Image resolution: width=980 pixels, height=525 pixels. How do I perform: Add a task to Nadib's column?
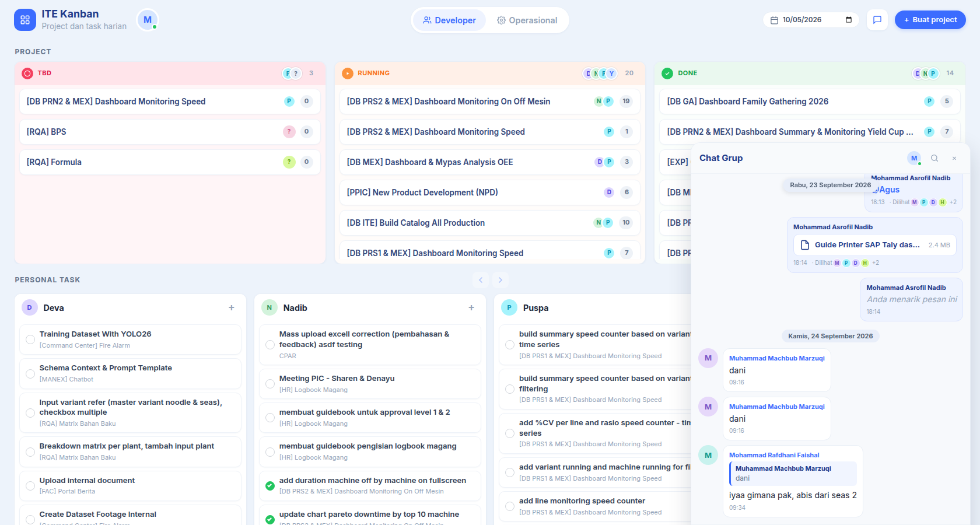point(471,307)
